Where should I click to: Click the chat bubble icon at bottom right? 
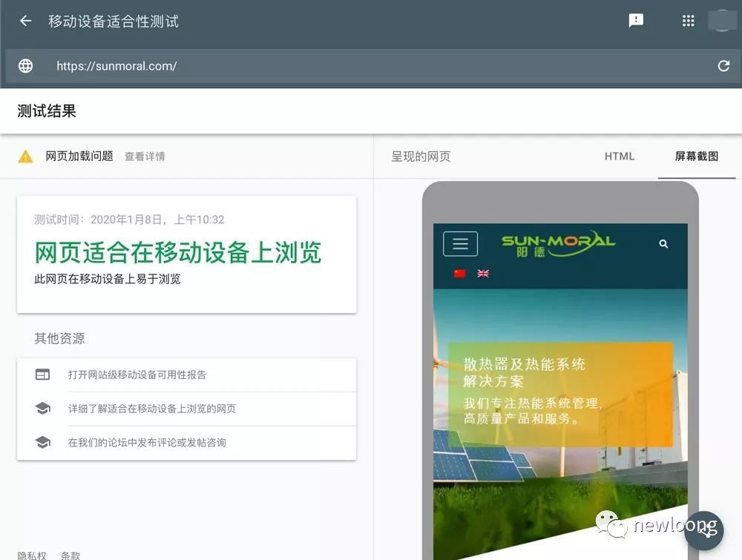click(x=702, y=530)
